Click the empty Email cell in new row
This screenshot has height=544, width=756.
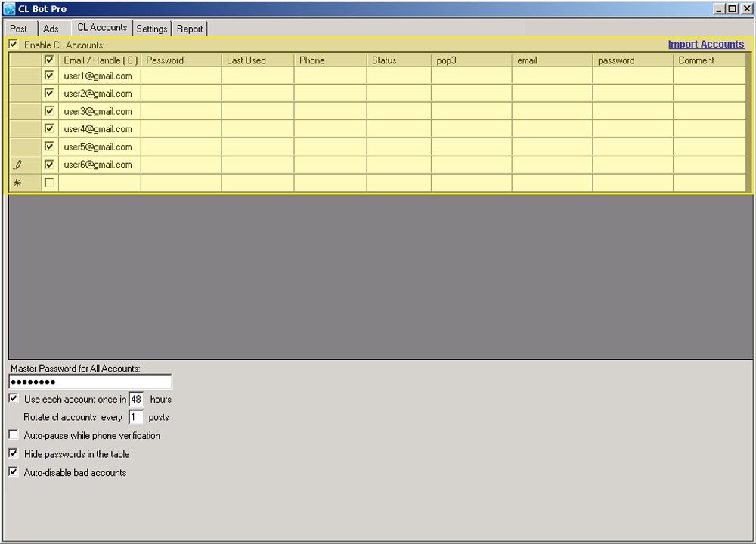[99, 183]
